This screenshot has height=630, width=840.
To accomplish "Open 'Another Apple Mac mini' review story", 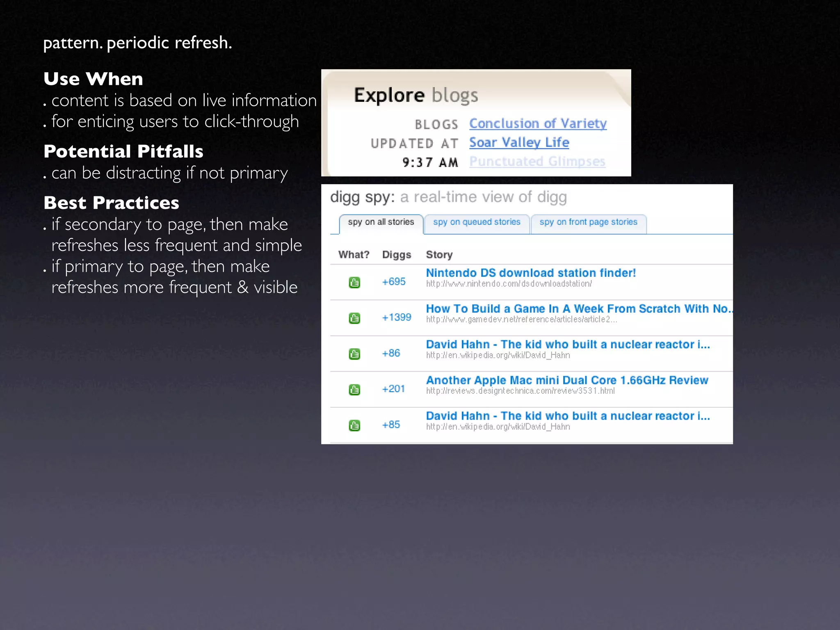I will pos(567,380).
